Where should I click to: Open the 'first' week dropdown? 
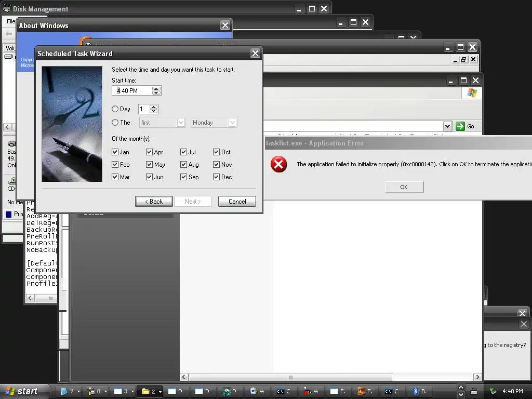(x=181, y=123)
